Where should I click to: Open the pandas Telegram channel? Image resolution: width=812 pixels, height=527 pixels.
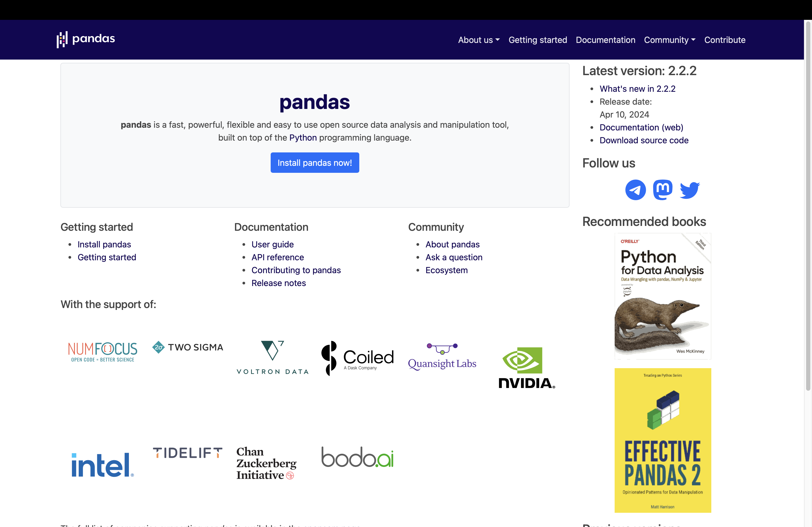pos(635,190)
